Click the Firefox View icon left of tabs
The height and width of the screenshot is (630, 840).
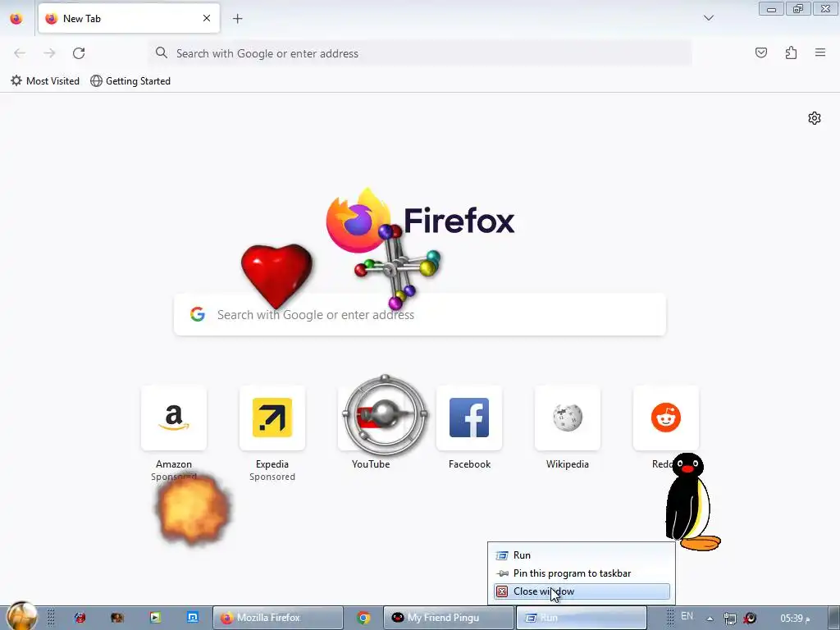(16, 19)
